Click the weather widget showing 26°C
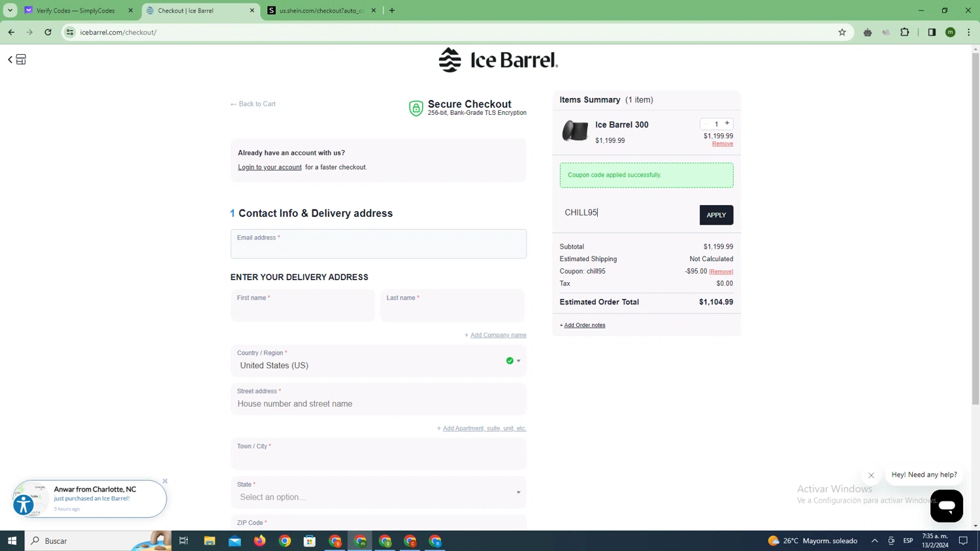 813,541
